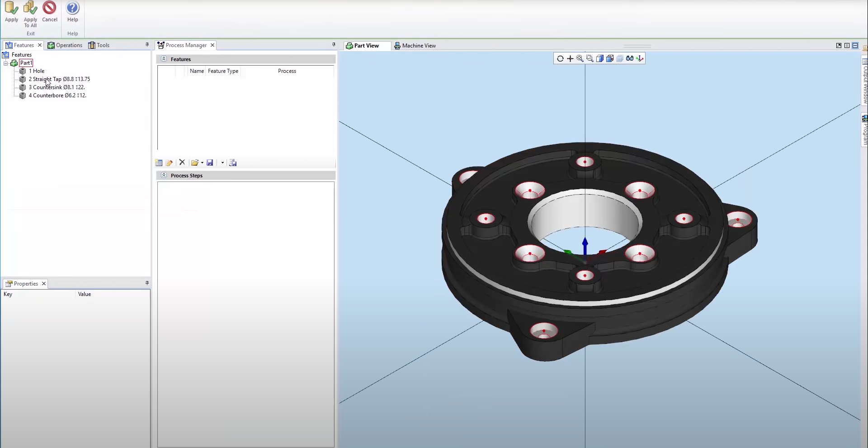Select the 1 Hole feature
The image size is (868, 448).
pos(37,71)
